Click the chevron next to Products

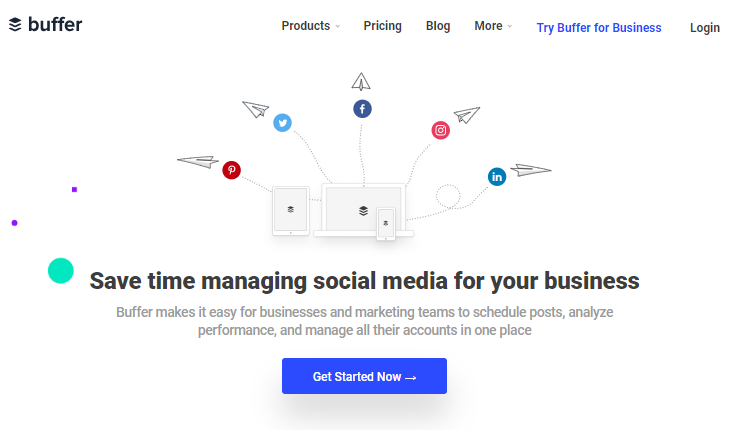point(338,27)
